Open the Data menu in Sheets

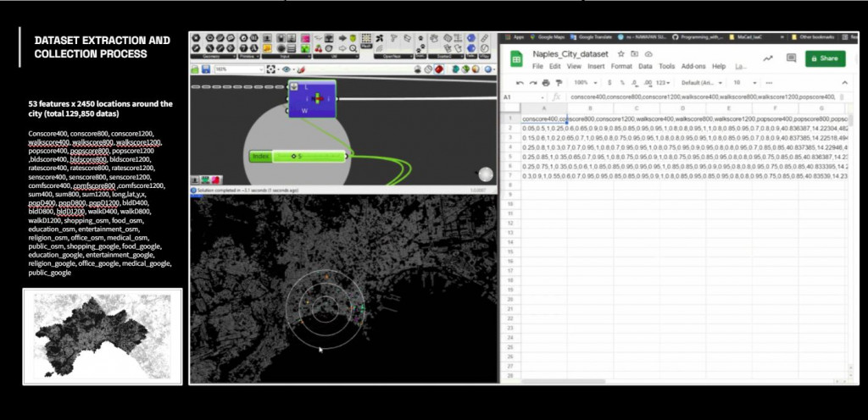coord(645,66)
